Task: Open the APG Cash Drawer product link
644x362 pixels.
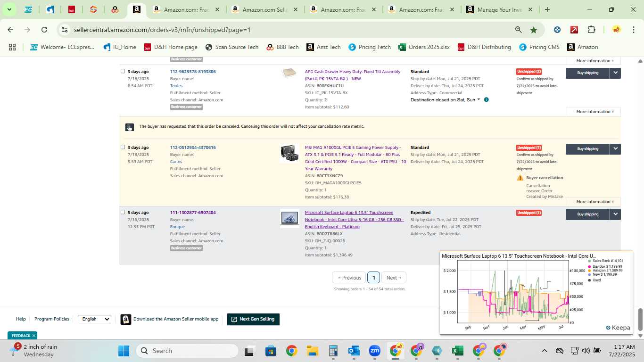Action: [353, 75]
